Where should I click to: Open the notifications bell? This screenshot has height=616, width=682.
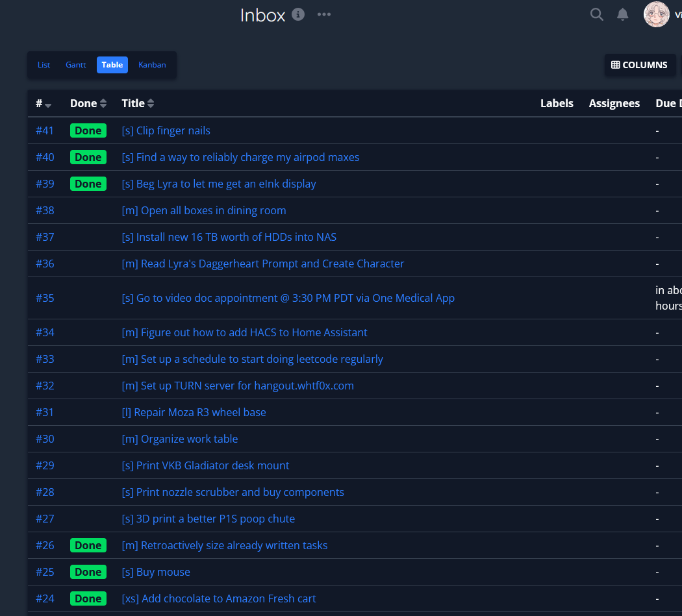click(x=622, y=14)
